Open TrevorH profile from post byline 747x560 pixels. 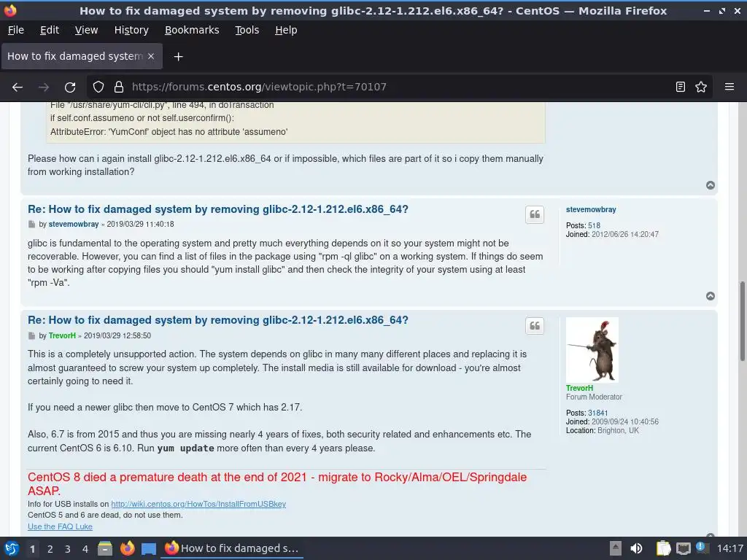pos(62,335)
